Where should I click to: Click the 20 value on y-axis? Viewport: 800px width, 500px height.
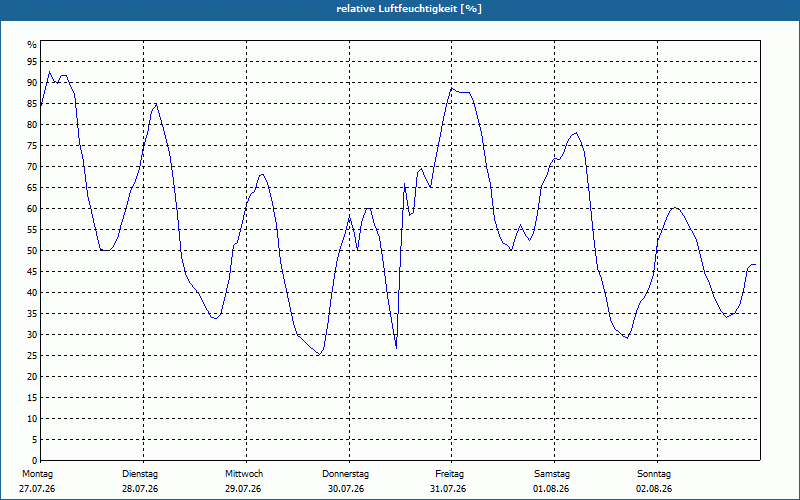tap(32, 377)
